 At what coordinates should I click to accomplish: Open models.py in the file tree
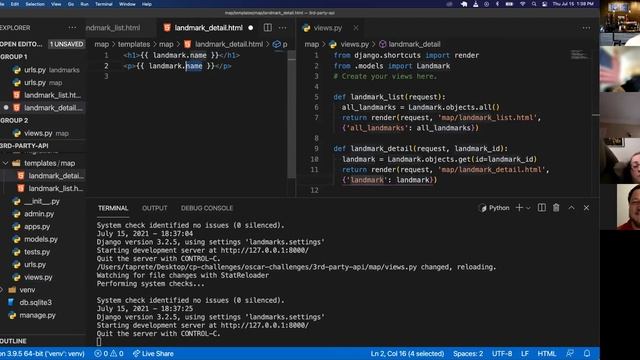[x=43, y=239]
